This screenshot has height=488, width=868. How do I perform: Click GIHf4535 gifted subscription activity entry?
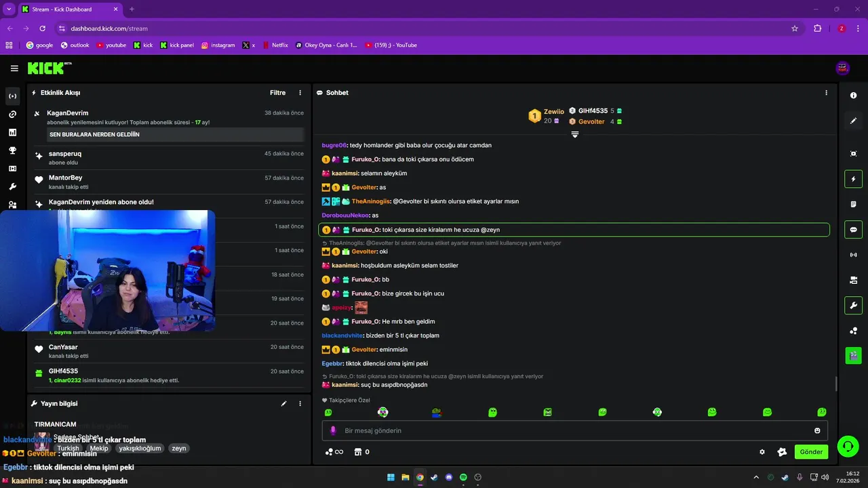click(x=168, y=375)
